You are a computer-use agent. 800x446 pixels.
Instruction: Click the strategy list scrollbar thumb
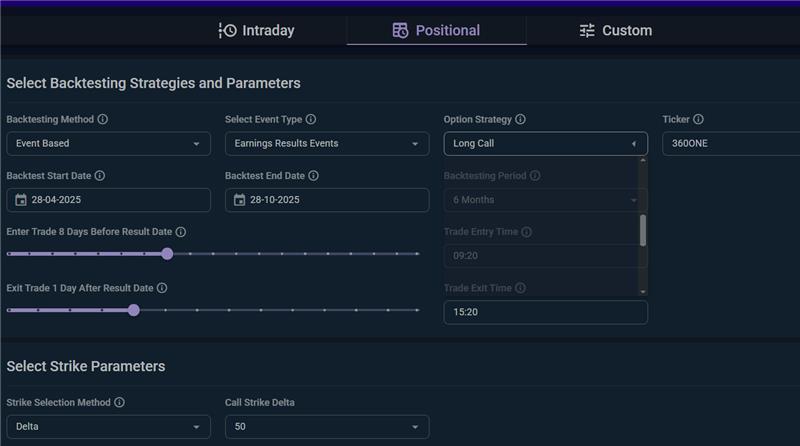pos(643,230)
